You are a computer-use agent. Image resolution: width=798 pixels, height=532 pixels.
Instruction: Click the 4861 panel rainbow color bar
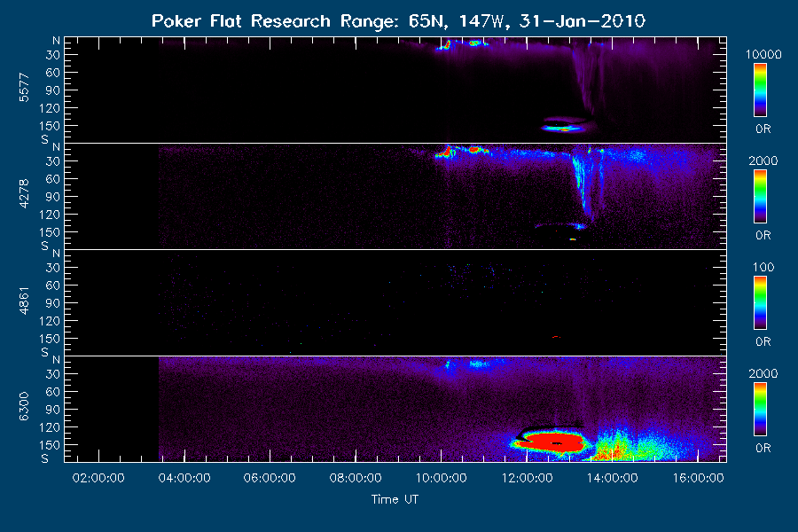point(760,303)
